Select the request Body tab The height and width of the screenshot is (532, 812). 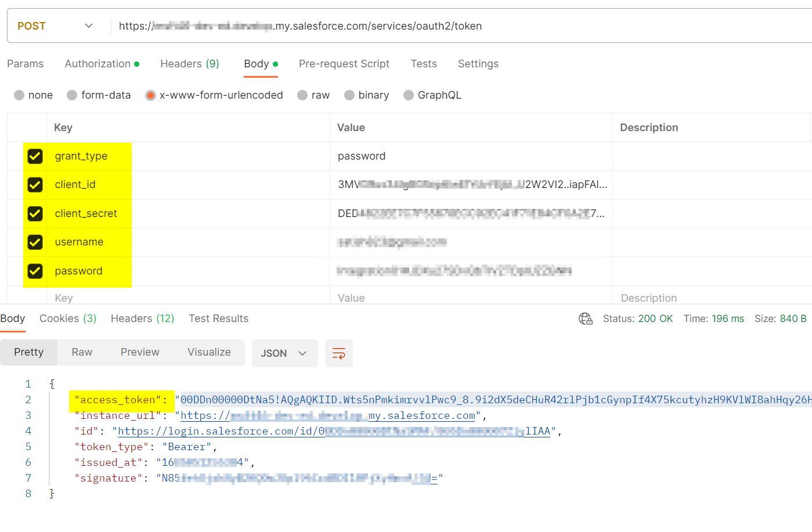click(x=261, y=64)
